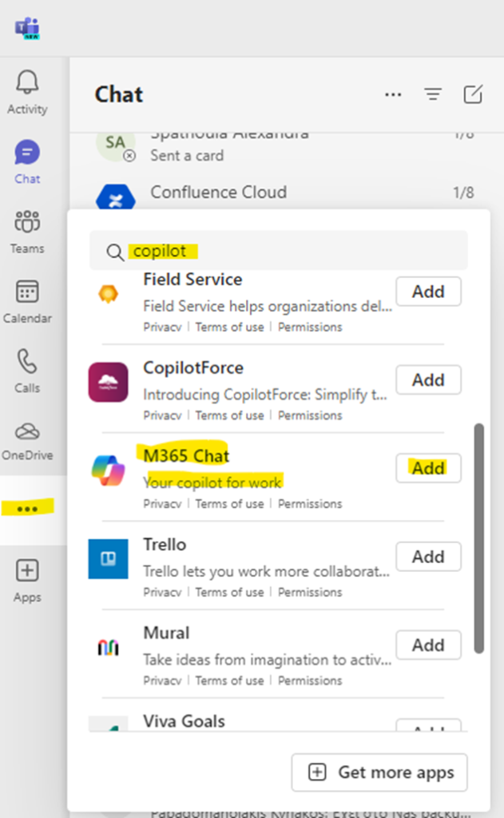
Task: Open Permissions link under Mural
Action: [310, 681]
